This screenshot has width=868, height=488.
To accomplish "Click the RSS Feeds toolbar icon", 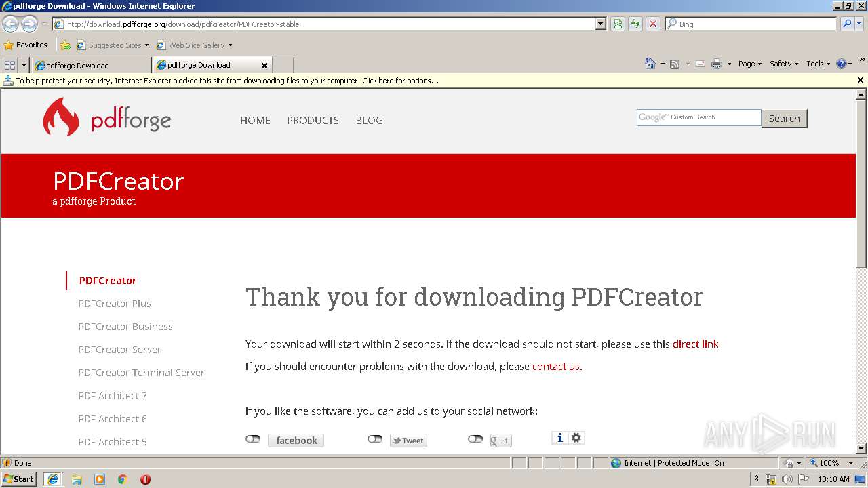I will [x=675, y=64].
